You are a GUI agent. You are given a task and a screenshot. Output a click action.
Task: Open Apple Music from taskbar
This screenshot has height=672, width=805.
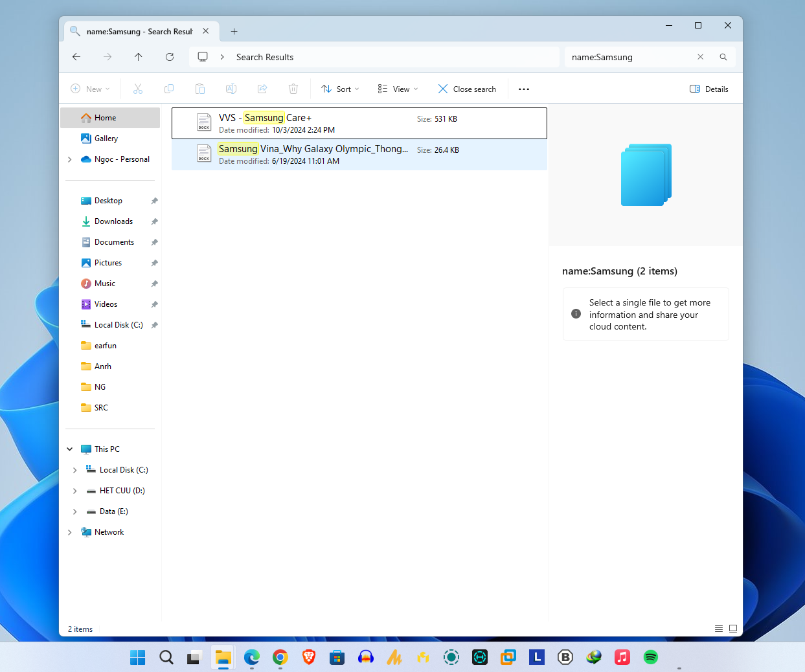[622, 657]
